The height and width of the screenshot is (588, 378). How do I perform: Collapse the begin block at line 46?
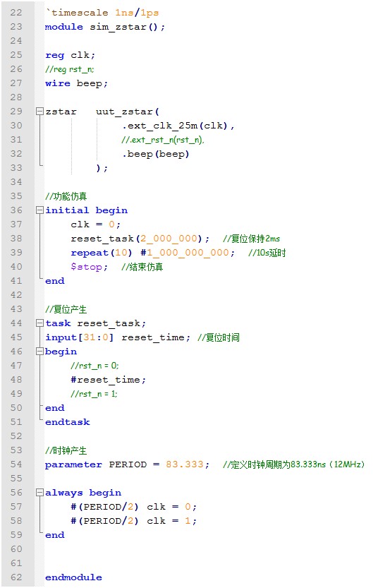(x=39, y=352)
